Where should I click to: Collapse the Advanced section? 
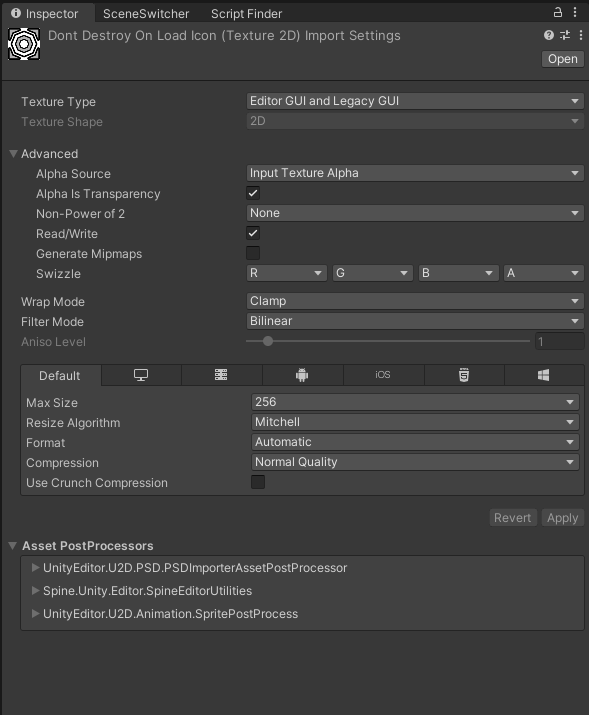pos(14,154)
